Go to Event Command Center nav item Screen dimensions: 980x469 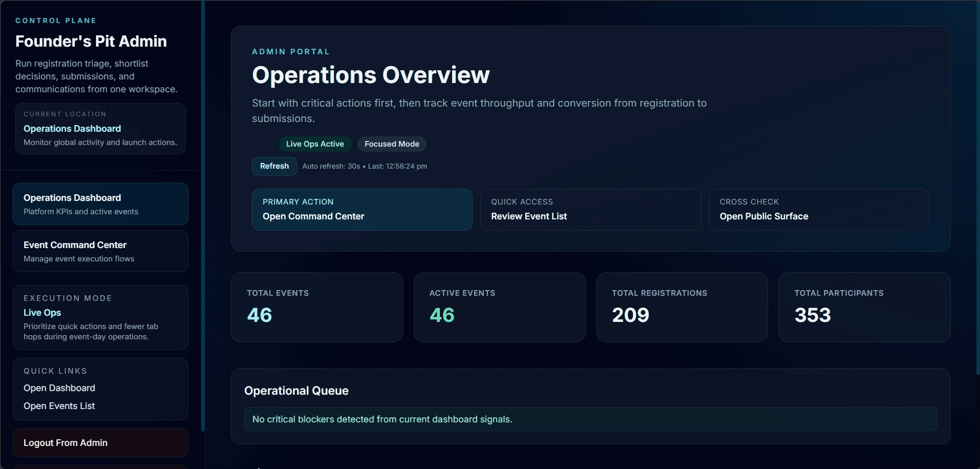tap(101, 251)
